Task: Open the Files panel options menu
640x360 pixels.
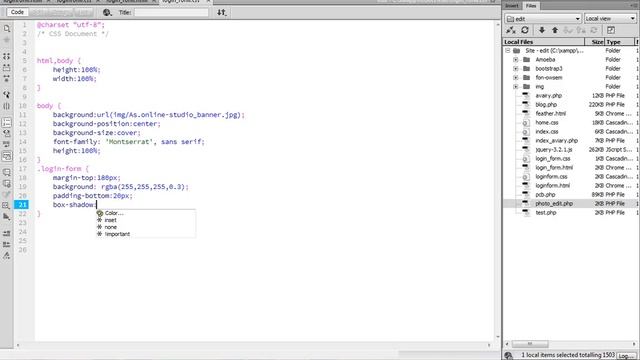Action: point(634,6)
